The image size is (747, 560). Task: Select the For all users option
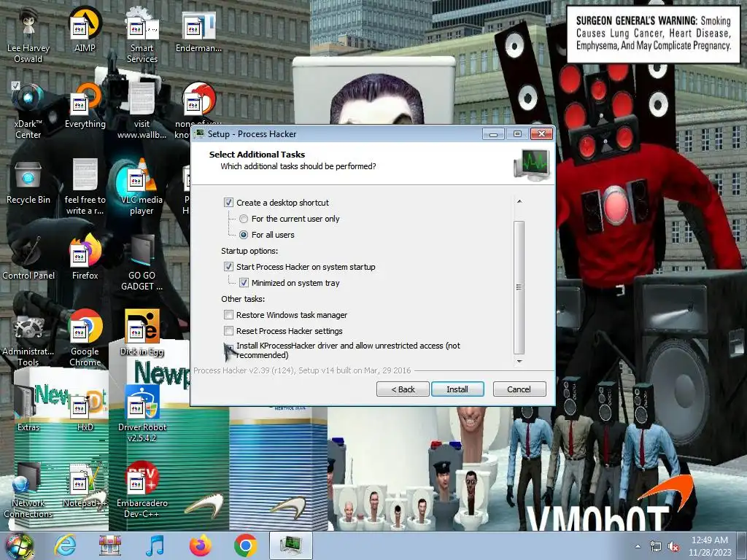pyautogui.click(x=244, y=235)
